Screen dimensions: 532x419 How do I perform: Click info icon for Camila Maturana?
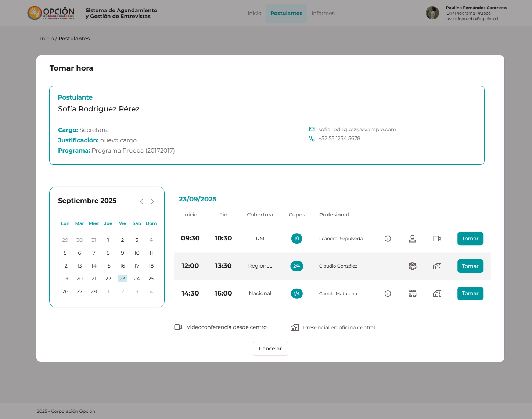[x=388, y=293]
